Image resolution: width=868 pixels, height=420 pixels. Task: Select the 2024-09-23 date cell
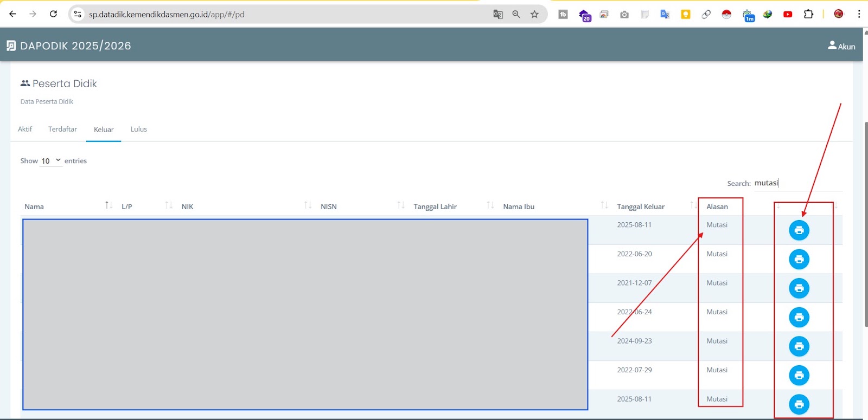click(634, 341)
